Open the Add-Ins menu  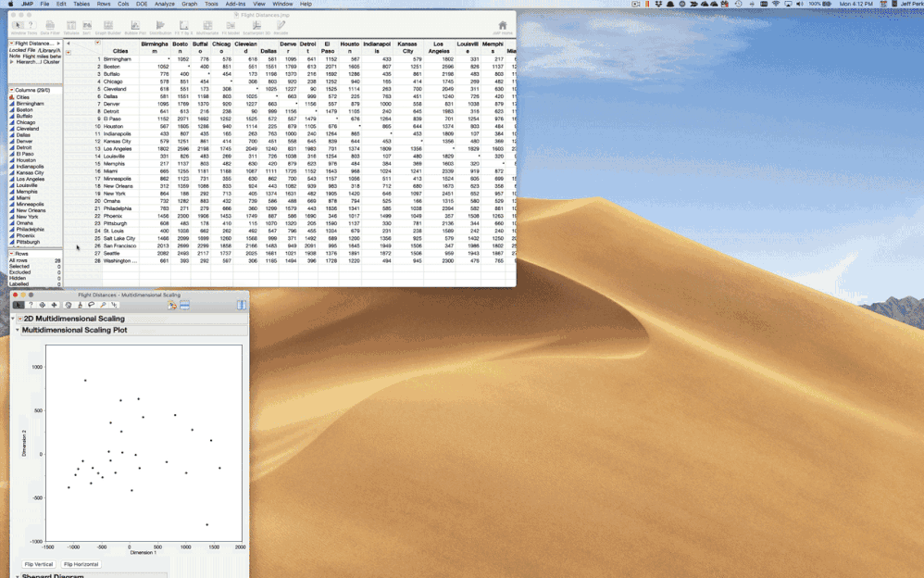(235, 4)
